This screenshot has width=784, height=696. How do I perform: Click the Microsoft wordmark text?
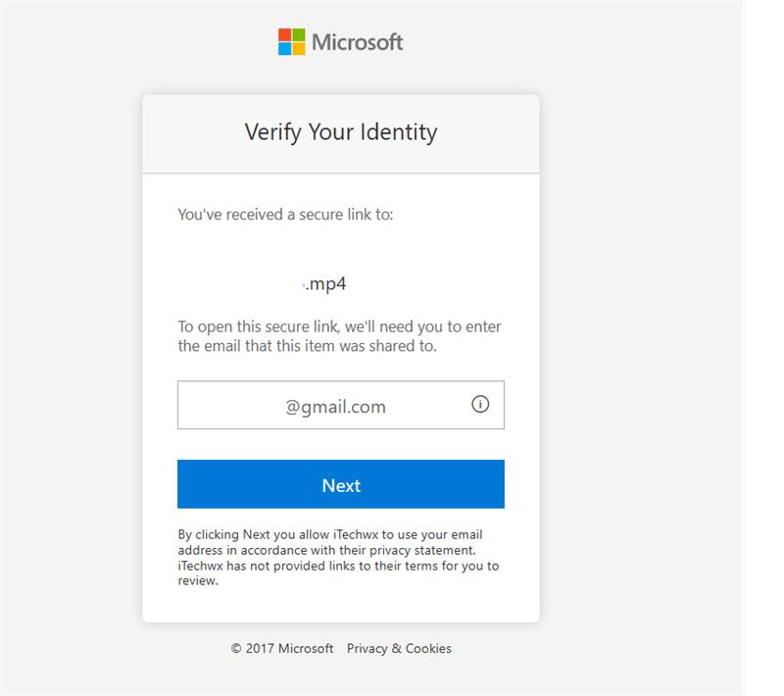click(358, 42)
